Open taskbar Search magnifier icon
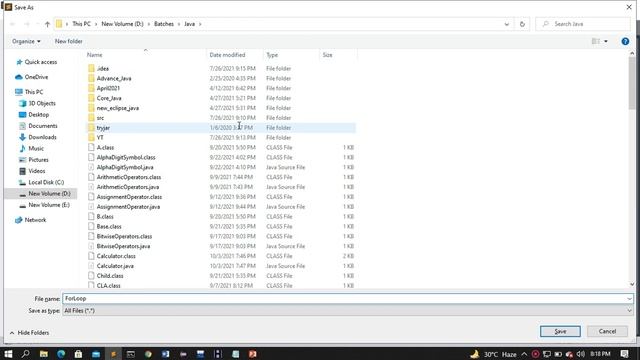The height and width of the screenshot is (360, 640). (x=25, y=354)
